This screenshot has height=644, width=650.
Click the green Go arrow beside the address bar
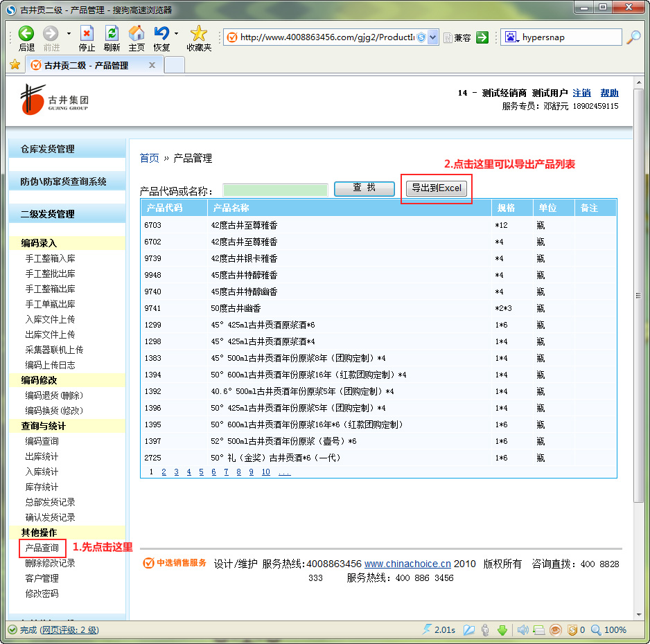click(x=482, y=37)
